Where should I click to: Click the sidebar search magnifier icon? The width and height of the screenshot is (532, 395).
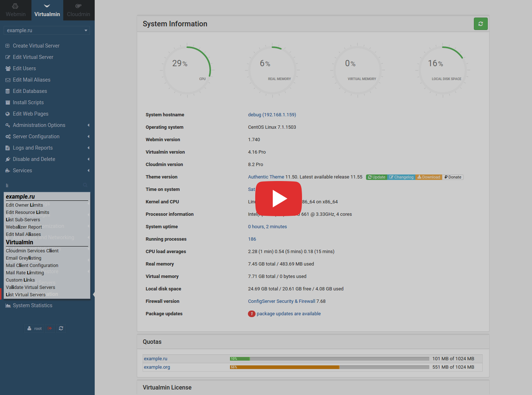tap(85, 185)
